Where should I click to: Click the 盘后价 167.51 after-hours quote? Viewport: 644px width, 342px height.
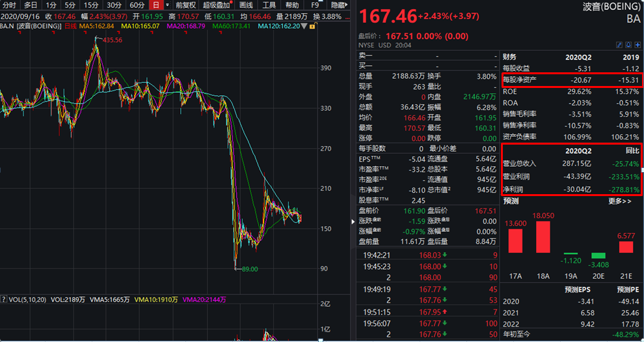[414, 36]
